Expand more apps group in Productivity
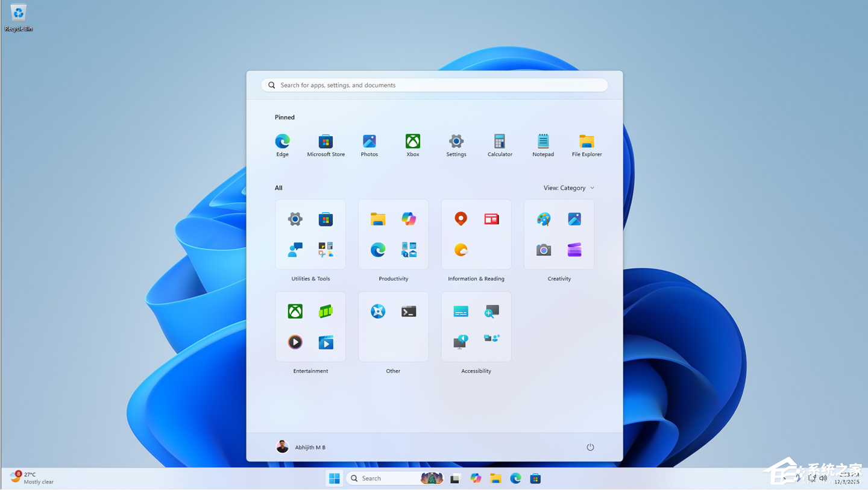The height and width of the screenshot is (490, 868). click(409, 250)
